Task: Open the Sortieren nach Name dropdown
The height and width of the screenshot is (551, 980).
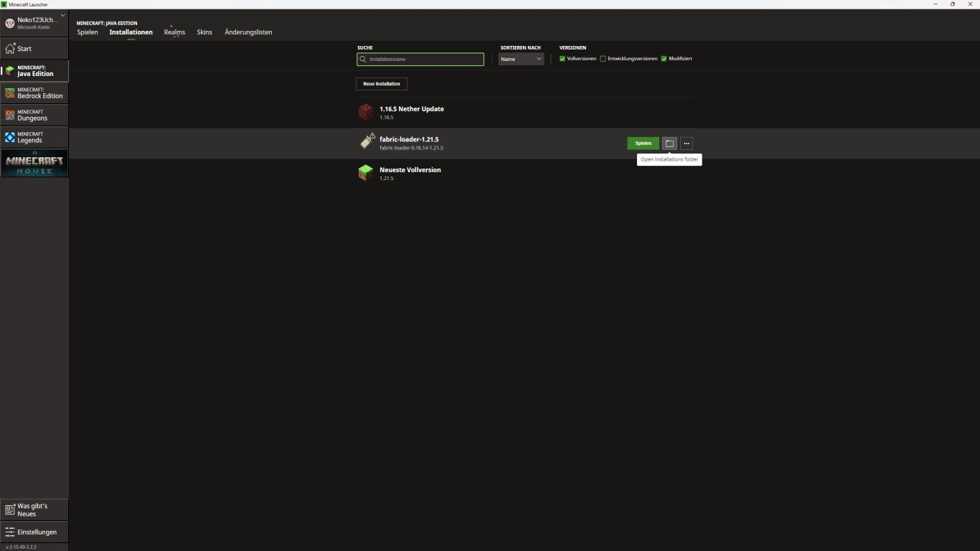Action: tap(521, 59)
